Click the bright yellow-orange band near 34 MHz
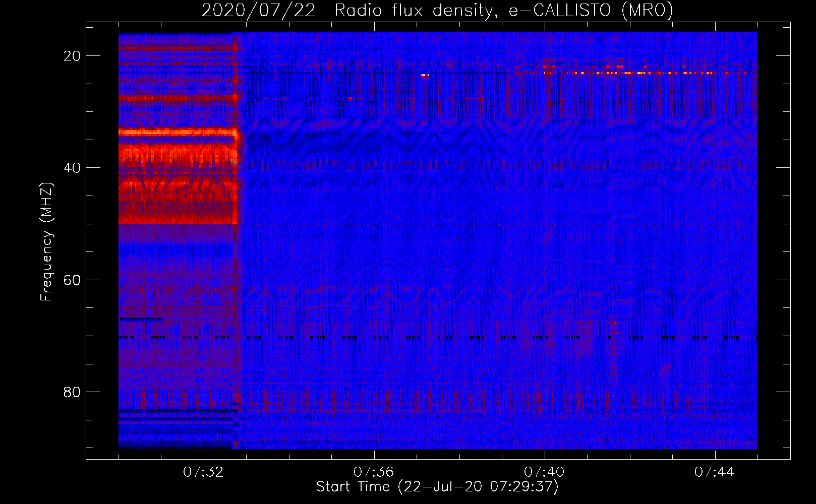The height and width of the screenshot is (504, 816). coord(178,133)
